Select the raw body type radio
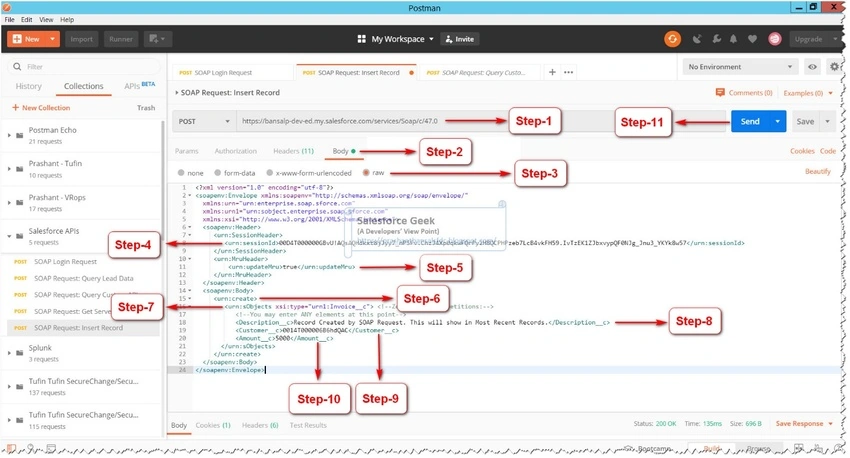The width and height of the screenshot is (850, 458). [366, 173]
